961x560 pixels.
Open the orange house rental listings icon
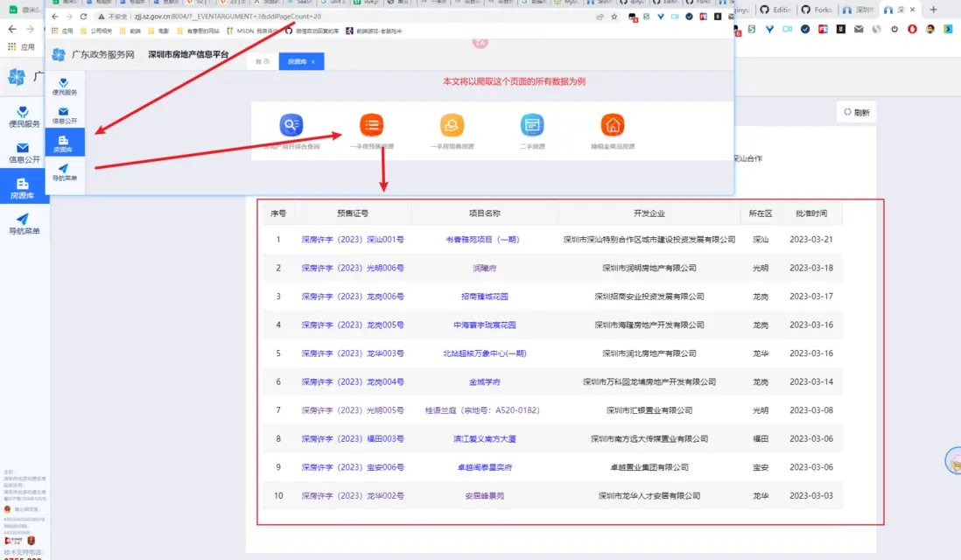click(613, 125)
